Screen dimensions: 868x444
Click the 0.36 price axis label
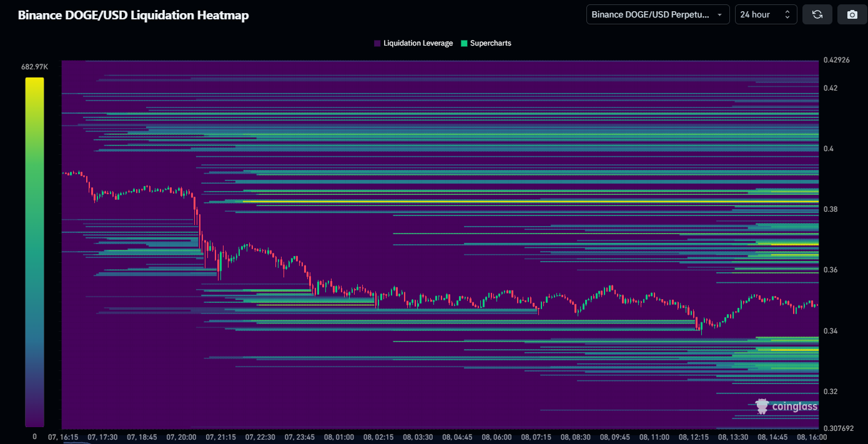pyautogui.click(x=830, y=270)
